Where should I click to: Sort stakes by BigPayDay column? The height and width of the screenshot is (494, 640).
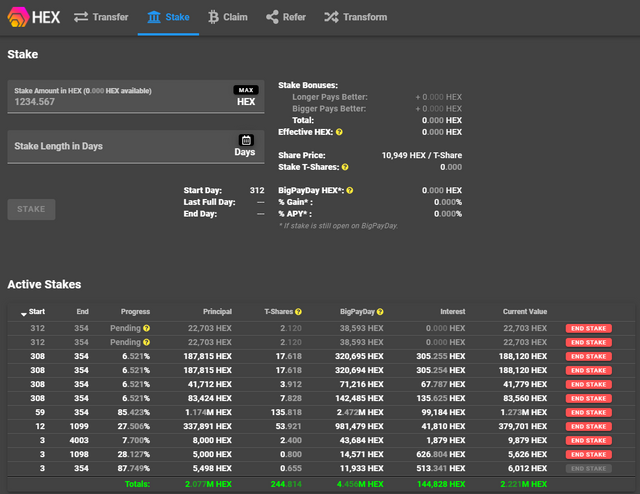coord(357,312)
